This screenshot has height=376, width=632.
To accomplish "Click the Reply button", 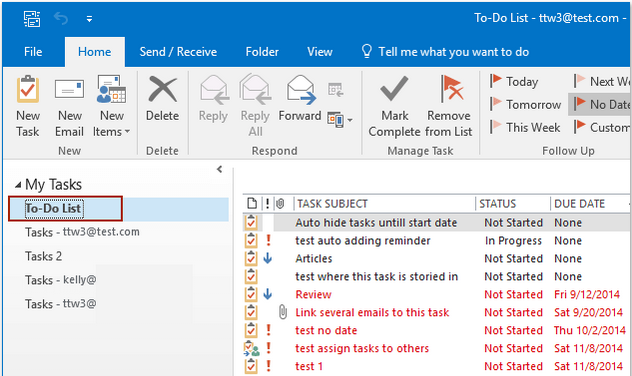I will [x=214, y=99].
